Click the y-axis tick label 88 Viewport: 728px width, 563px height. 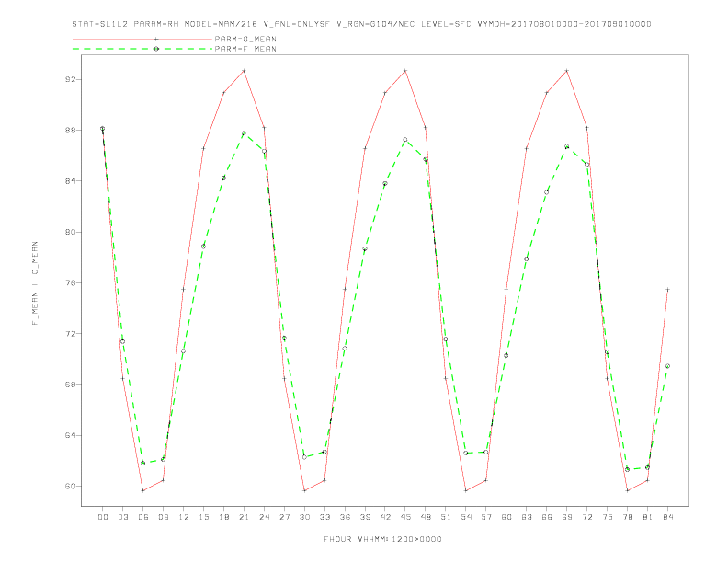coord(70,130)
